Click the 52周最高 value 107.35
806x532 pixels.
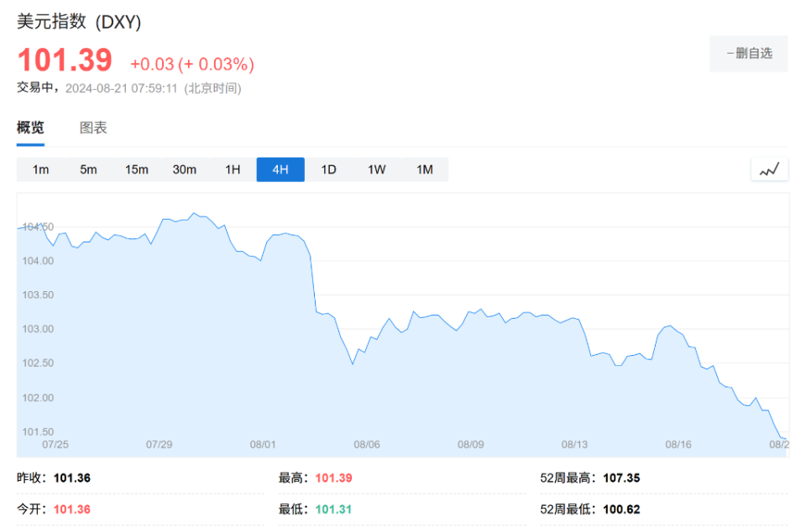621,478
